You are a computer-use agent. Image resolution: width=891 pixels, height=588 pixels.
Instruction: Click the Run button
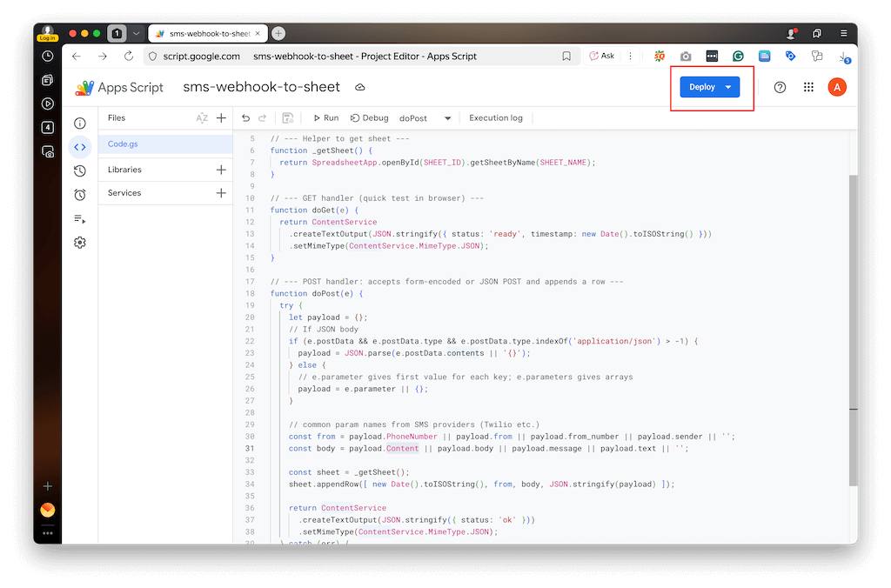(x=325, y=118)
